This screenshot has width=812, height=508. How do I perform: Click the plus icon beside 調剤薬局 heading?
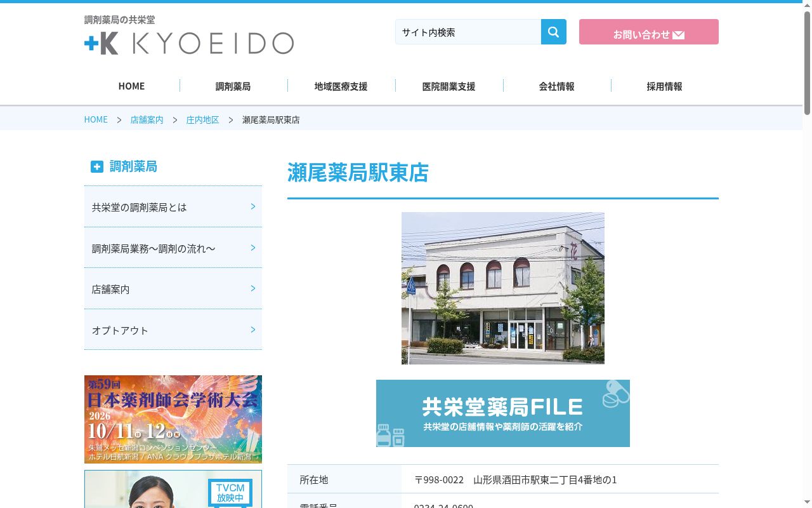96,166
